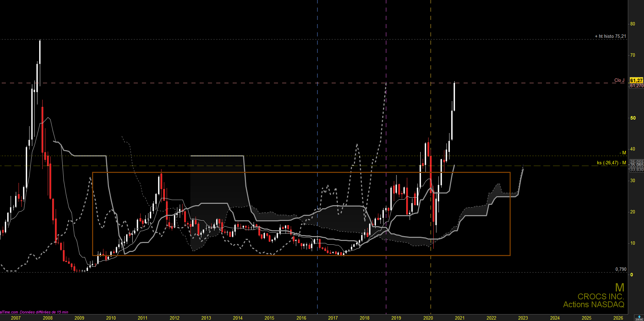
Task: Select the 2020 year on the time axis
Action: click(x=428, y=318)
